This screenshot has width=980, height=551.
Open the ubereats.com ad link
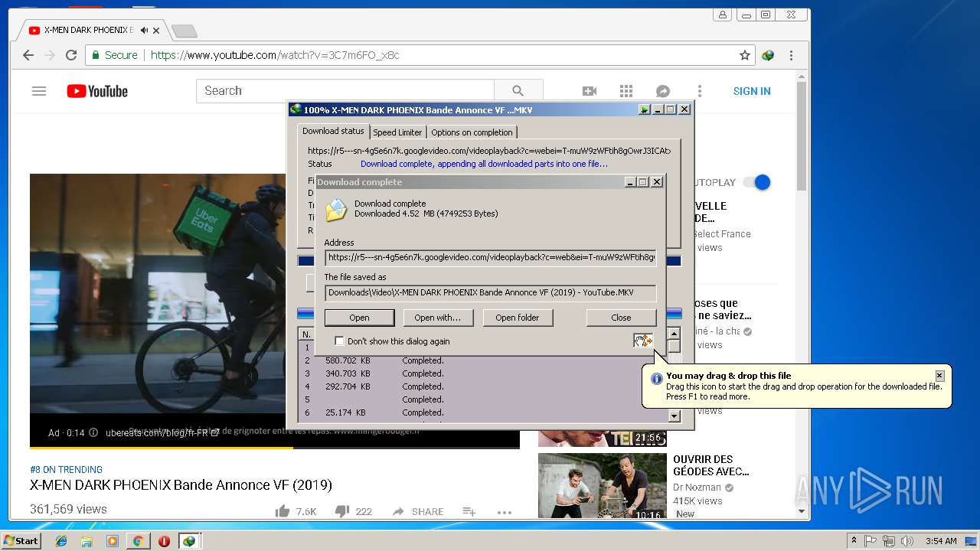coord(162,432)
